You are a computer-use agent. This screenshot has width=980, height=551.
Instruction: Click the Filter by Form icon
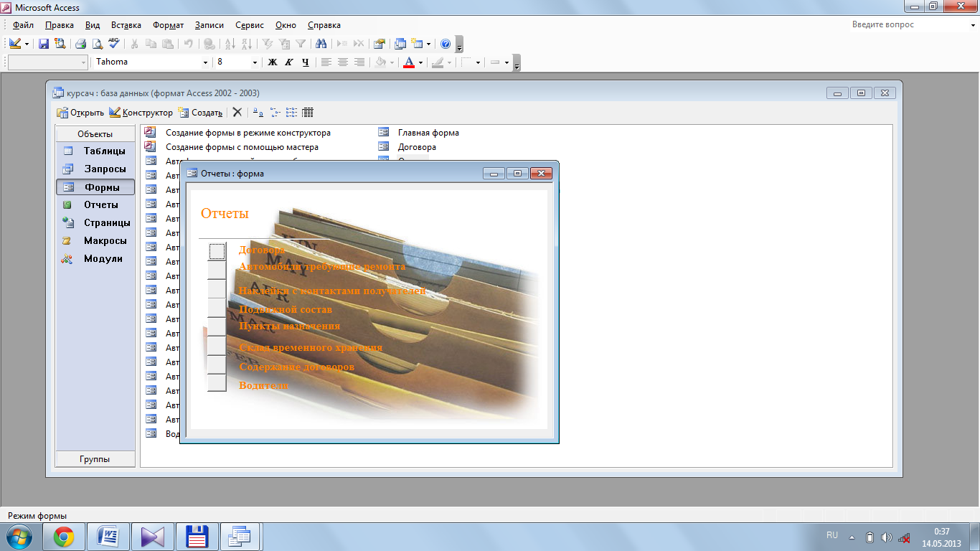tap(284, 44)
